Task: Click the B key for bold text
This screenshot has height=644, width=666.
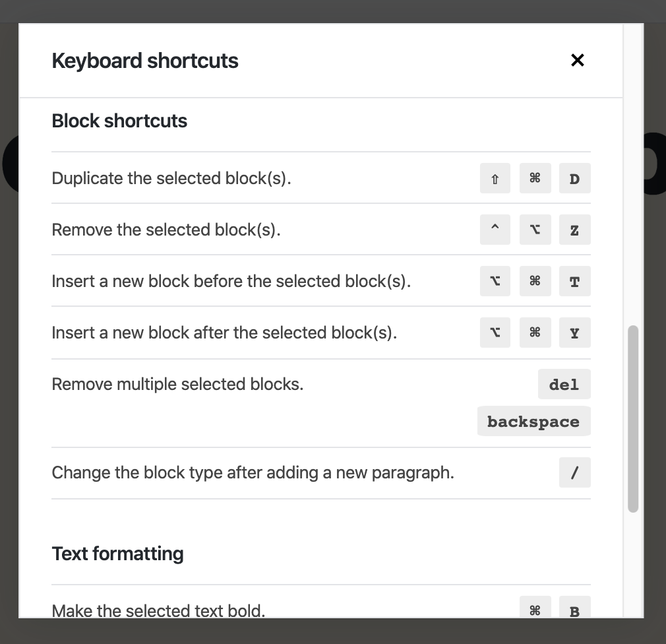Action: (575, 608)
